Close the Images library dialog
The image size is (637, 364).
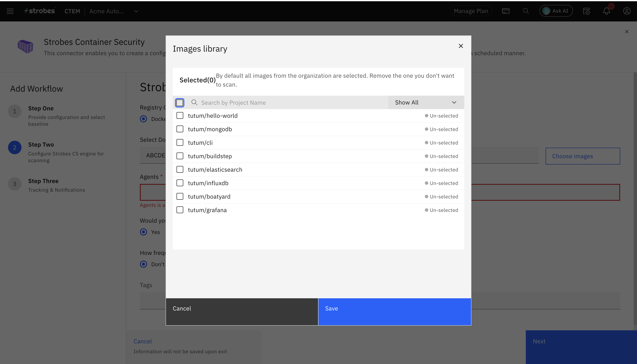point(461,46)
